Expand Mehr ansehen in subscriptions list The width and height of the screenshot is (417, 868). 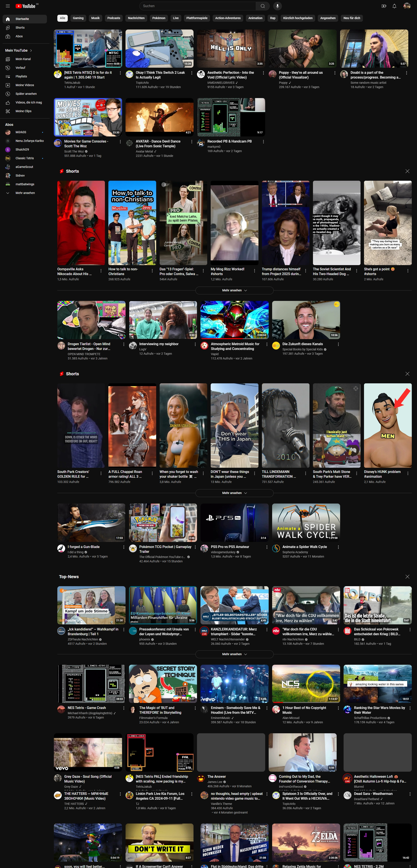coord(25,193)
